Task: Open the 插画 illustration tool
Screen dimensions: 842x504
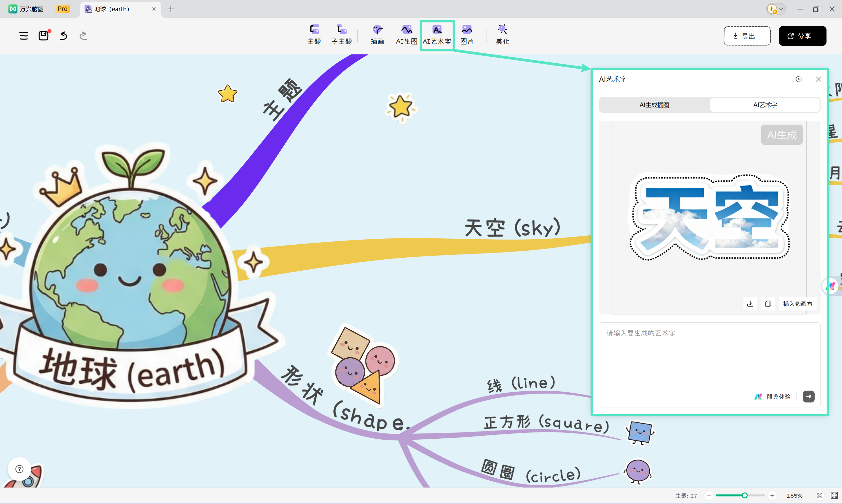Action: (x=377, y=35)
